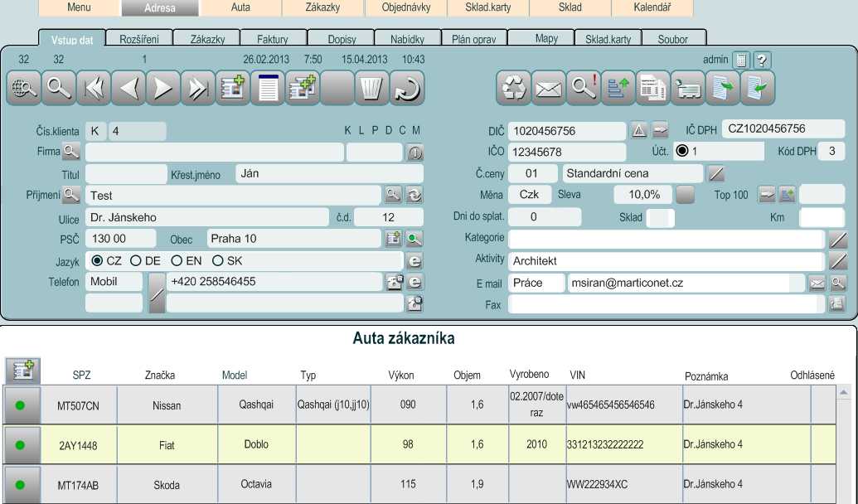The width and height of the screenshot is (858, 504).
Task: Switch to Auta top navigation tab
Action: click(x=240, y=7)
